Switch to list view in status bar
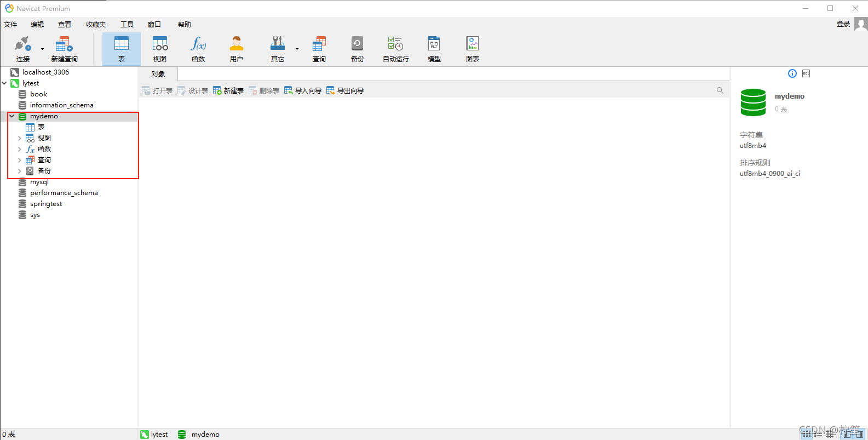This screenshot has height=440, width=868. click(x=818, y=434)
